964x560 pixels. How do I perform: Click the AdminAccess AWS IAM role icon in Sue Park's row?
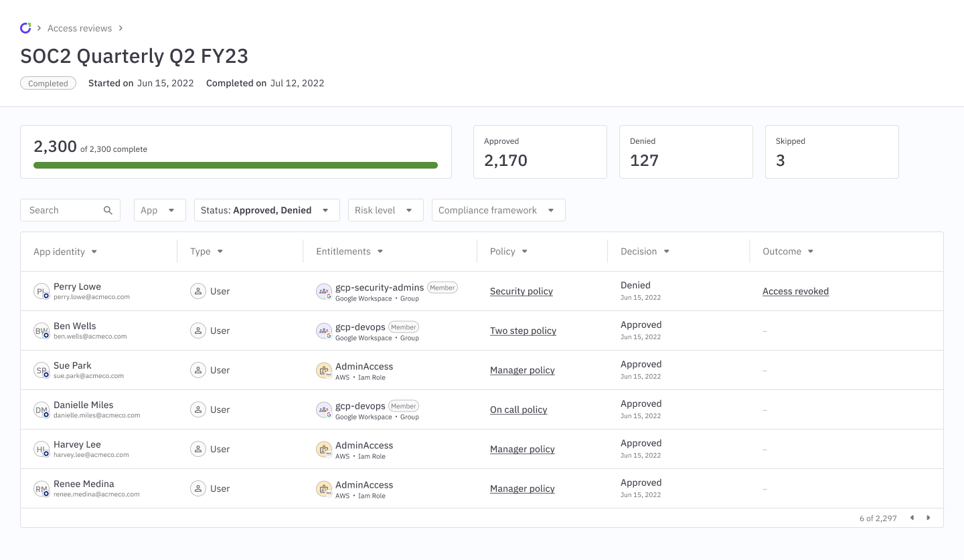pyautogui.click(x=324, y=370)
